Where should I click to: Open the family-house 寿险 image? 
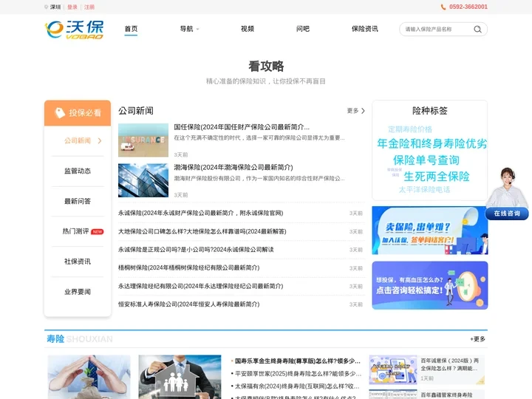click(180, 377)
